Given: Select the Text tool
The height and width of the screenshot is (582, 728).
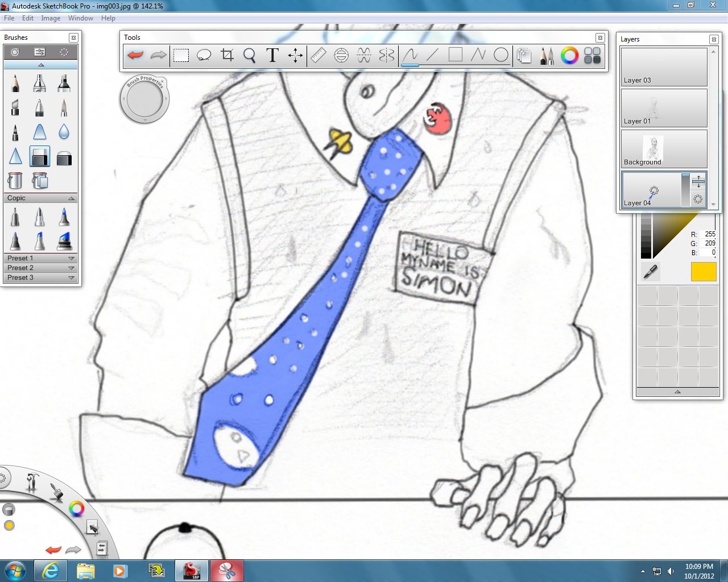Looking at the screenshot, I should 272,55.
